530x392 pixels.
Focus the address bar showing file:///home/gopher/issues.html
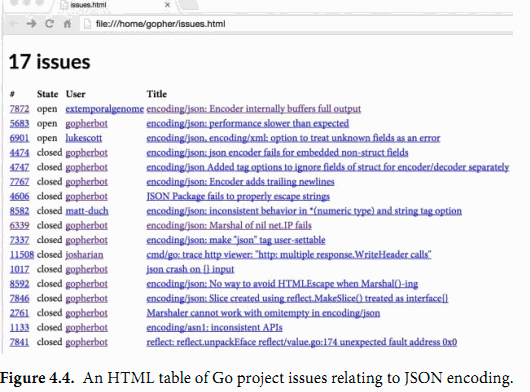pos(297,24)
